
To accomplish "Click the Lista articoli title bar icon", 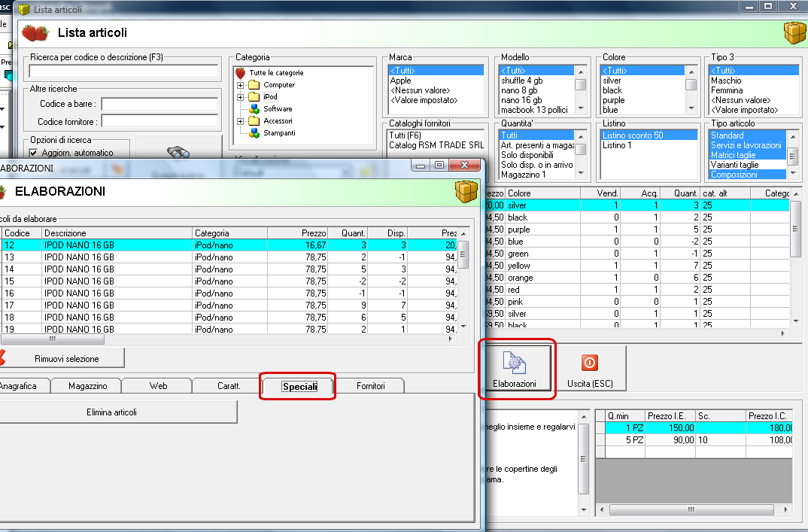I will point(24,9).
